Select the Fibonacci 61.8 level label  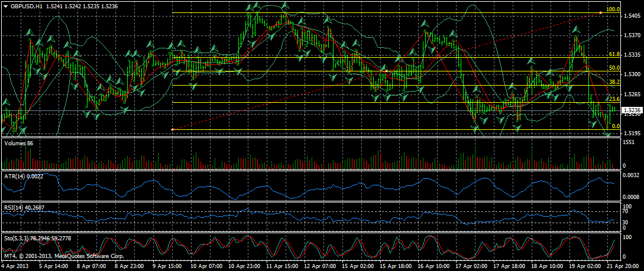pyautogui.click(x=614, y=54)
